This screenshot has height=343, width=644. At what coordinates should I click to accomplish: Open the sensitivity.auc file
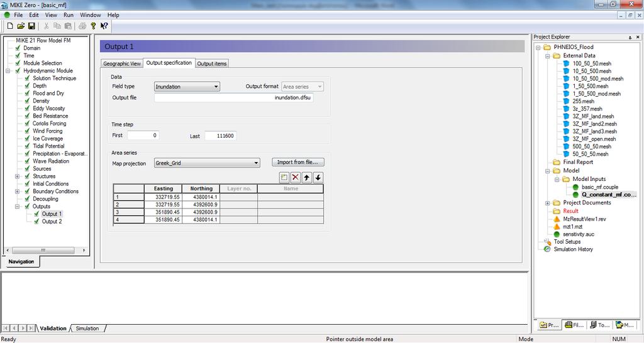(x=579, y=234)
